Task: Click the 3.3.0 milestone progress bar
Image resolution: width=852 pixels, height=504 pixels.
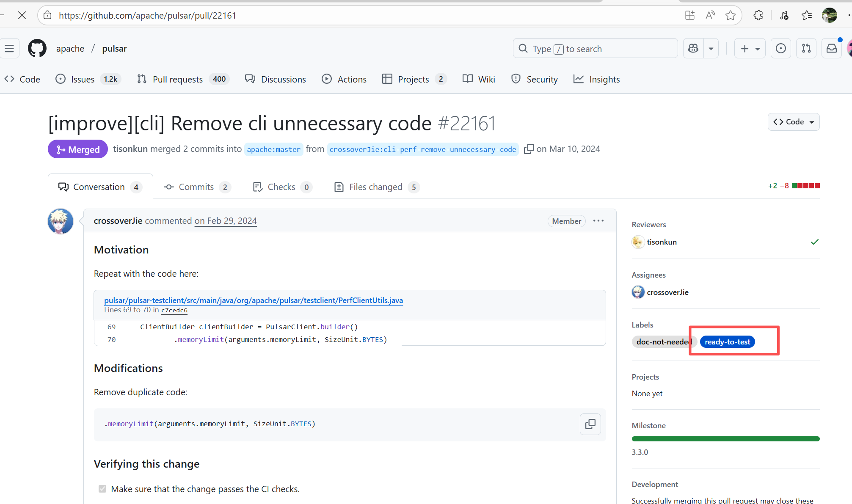Action: tap(725, 439)
